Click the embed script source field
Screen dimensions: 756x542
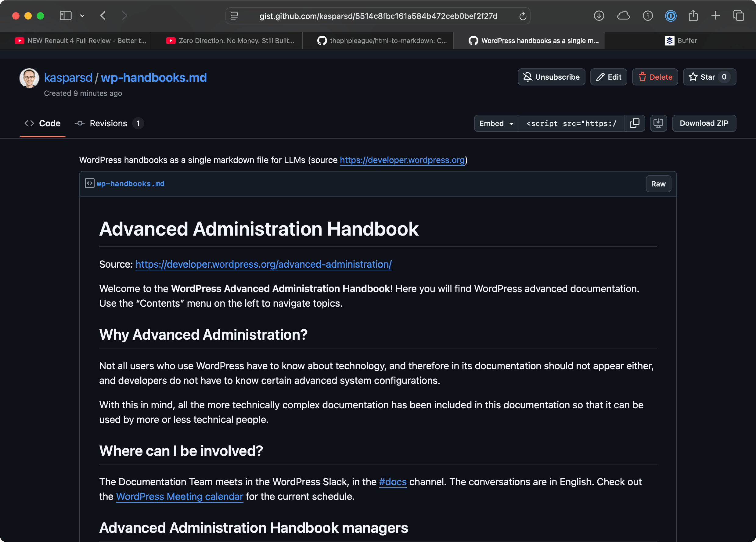click(x=572, y=123)
